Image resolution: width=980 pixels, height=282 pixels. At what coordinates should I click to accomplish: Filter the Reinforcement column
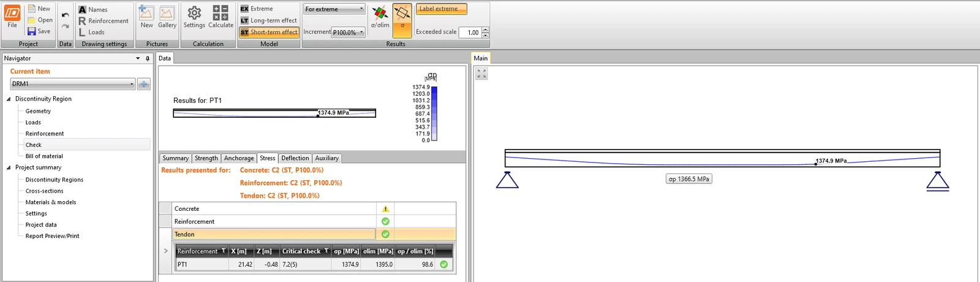(x=224, y=251)
